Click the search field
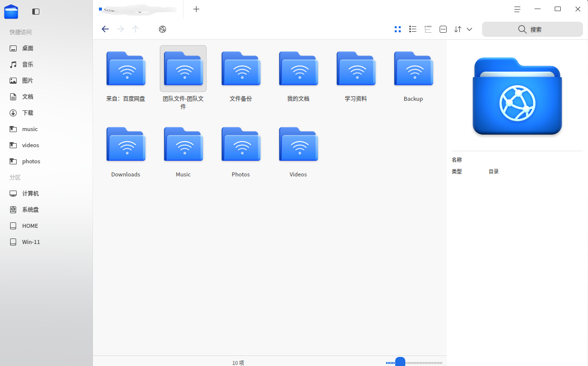 pyautogui.click(x=532, y=29)
